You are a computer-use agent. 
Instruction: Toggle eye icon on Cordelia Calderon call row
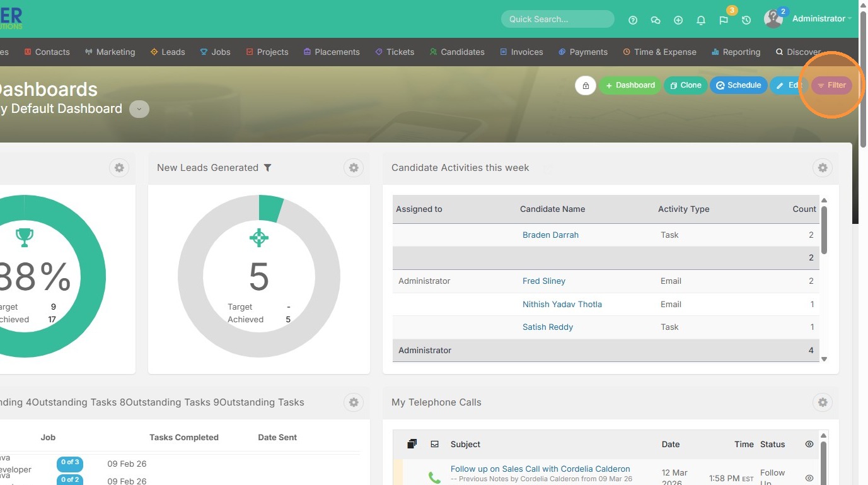(809, 478)
